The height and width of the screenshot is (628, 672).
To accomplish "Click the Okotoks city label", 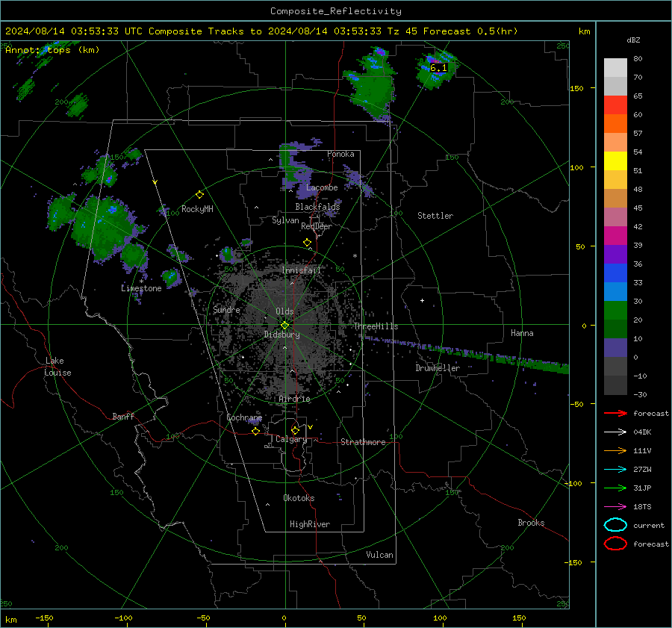I will (x=299, y=498).
